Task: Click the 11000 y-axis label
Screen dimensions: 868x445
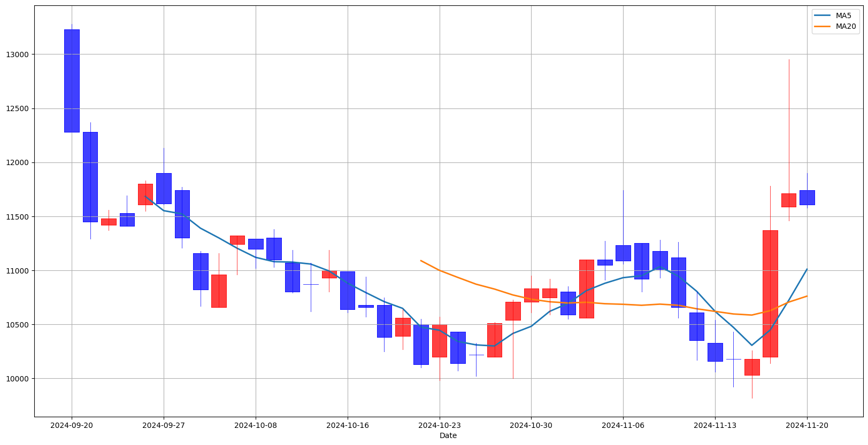Action: click(19, 270)
